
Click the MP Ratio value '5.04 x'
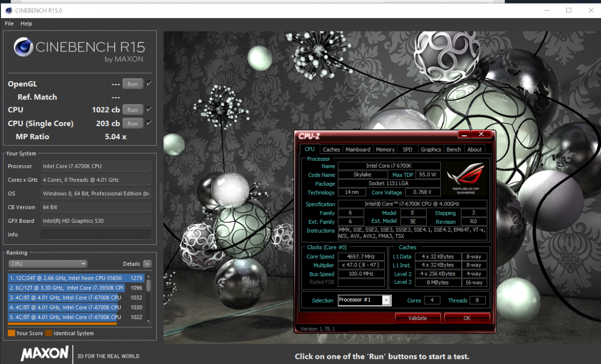116,136
